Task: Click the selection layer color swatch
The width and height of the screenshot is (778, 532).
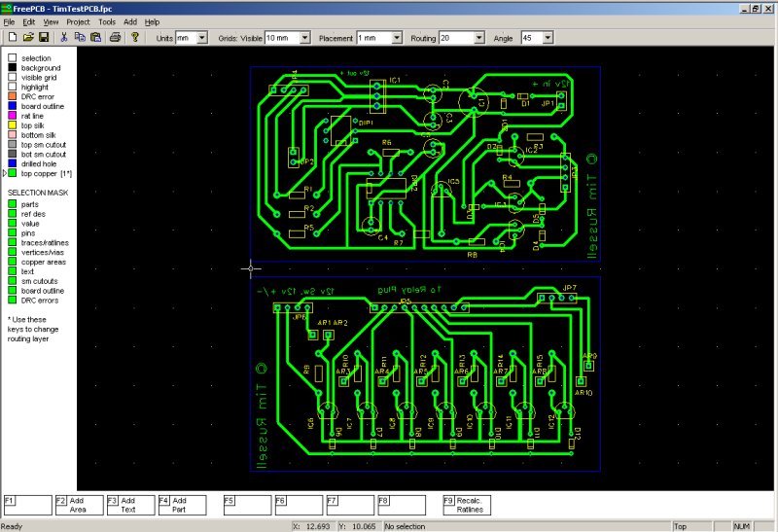Action: point(13,58)
